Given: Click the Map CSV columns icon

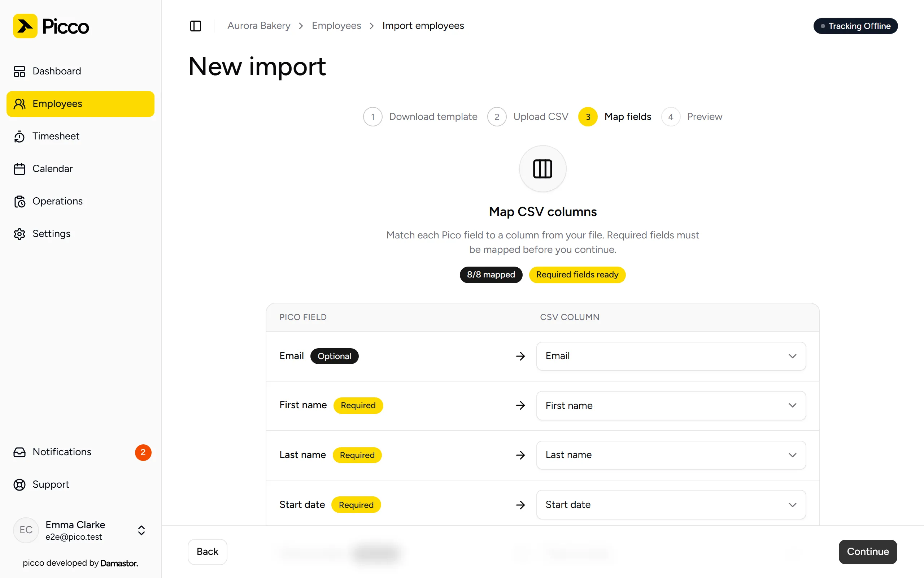Looking at the screenshot, I should pos(542,169).
